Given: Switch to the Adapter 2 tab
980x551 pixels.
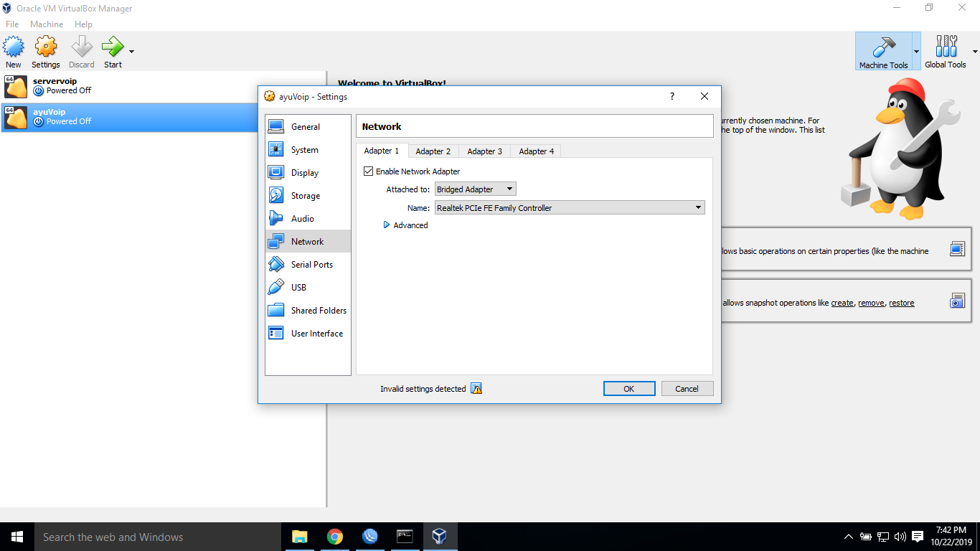Looking at the screenshot, I should pyautogui.click(x=433, y=151).
